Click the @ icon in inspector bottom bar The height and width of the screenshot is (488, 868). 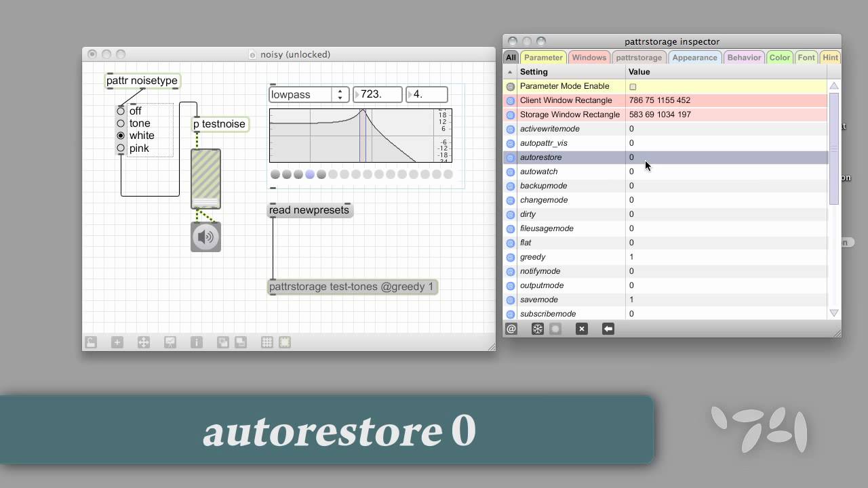[x=511, y=329]
